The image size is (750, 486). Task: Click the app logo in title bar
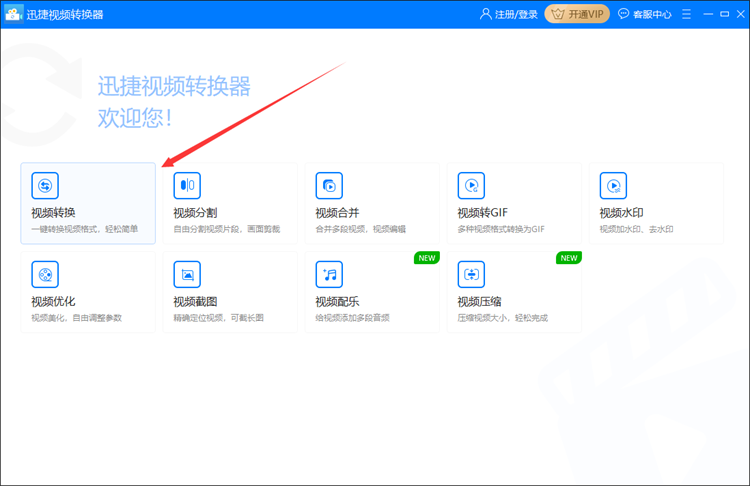13,14
